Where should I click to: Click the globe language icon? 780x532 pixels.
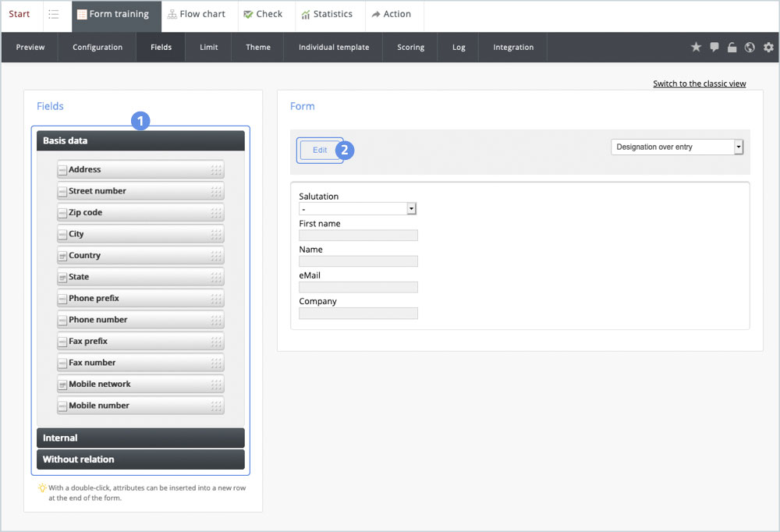750,48
